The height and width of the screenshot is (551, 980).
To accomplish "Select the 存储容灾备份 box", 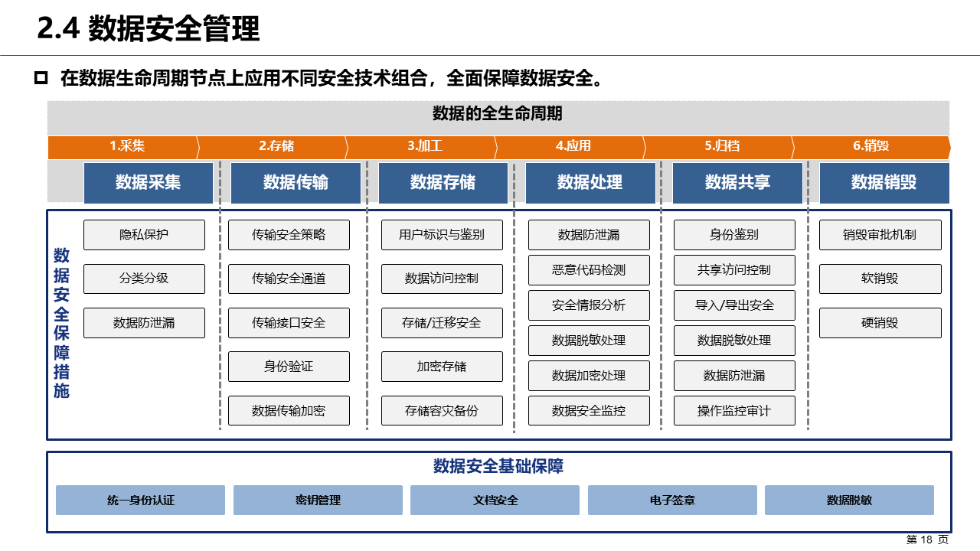I will pos(442,411).
